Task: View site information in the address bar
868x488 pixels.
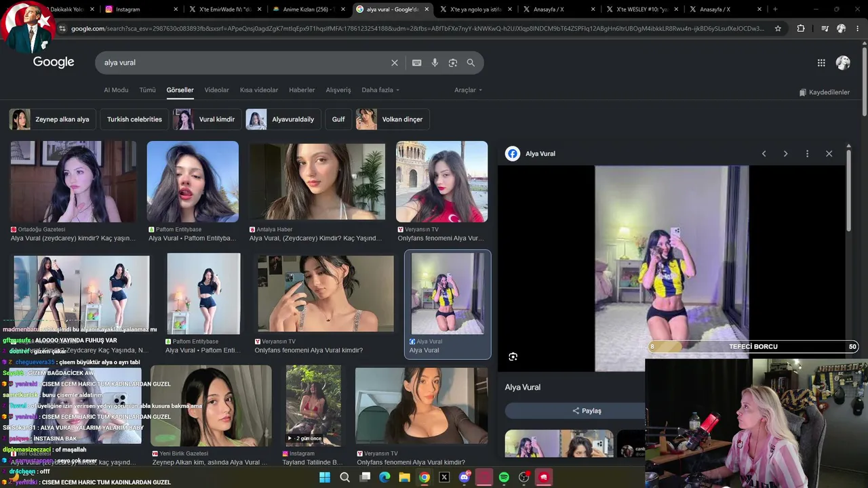Action: coord(62,28)
